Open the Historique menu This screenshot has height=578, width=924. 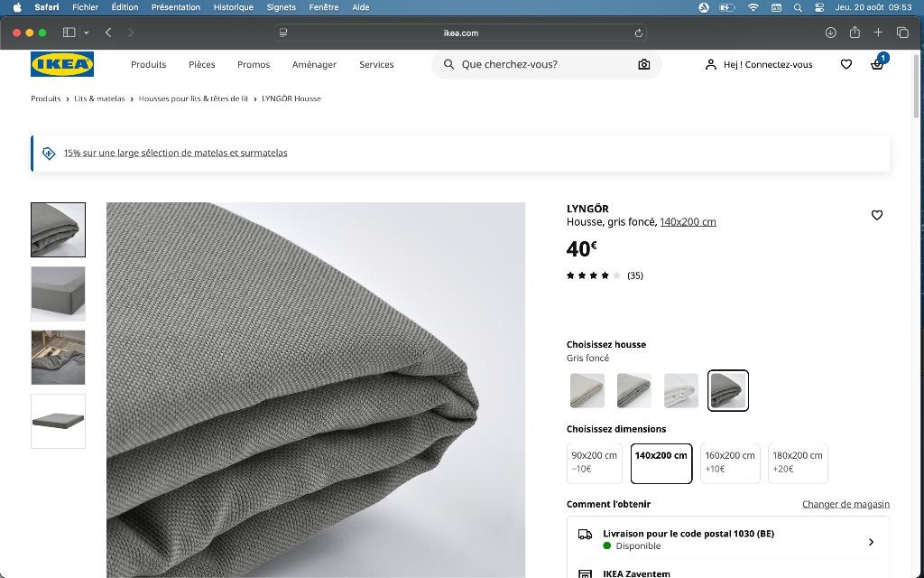(x=234, y=7)
